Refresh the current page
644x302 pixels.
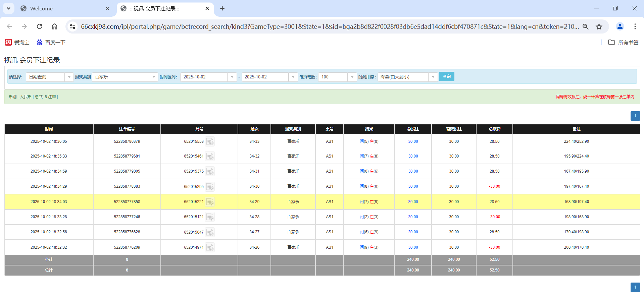pos(39,26)
